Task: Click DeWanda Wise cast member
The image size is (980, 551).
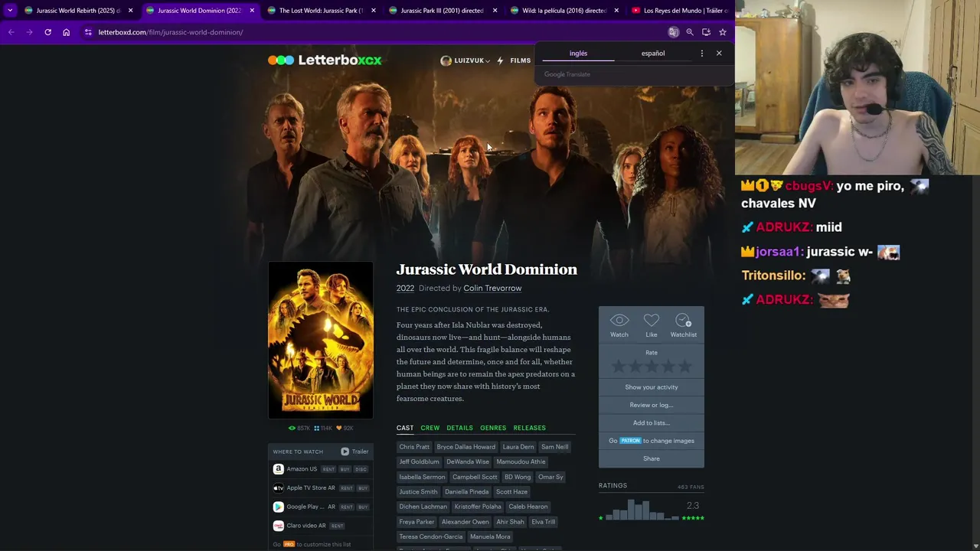Action: (468, 461)
